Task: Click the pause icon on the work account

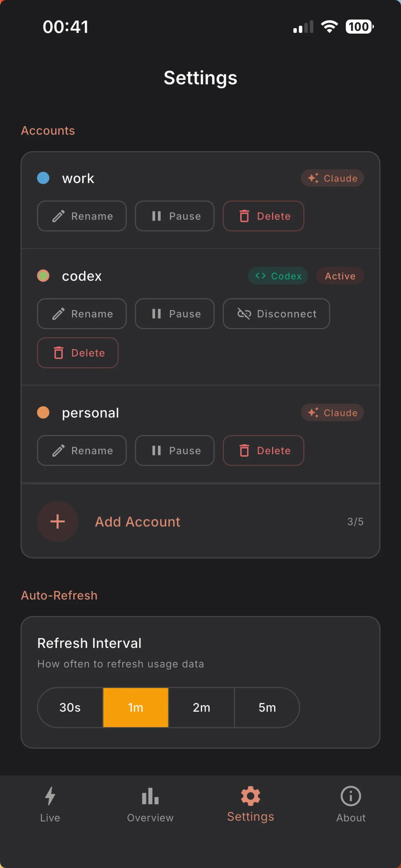Action: pyautogui.click(x=157, y=216)
